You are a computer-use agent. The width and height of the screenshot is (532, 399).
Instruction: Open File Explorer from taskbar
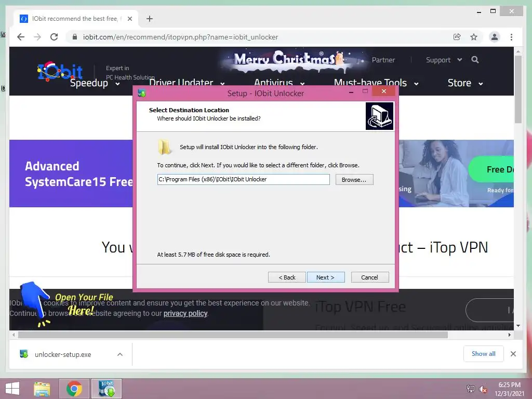tap(42, 389)
